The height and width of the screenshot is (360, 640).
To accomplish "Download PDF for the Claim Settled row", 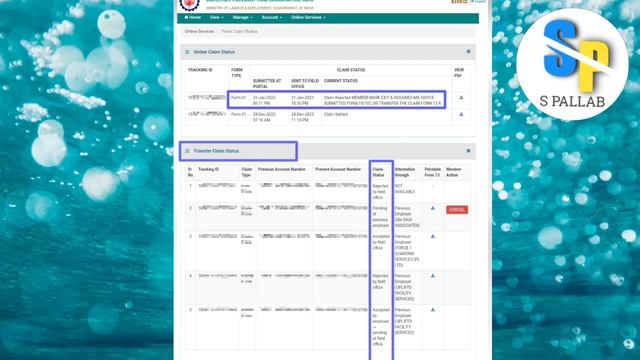I will pos(461,115).
